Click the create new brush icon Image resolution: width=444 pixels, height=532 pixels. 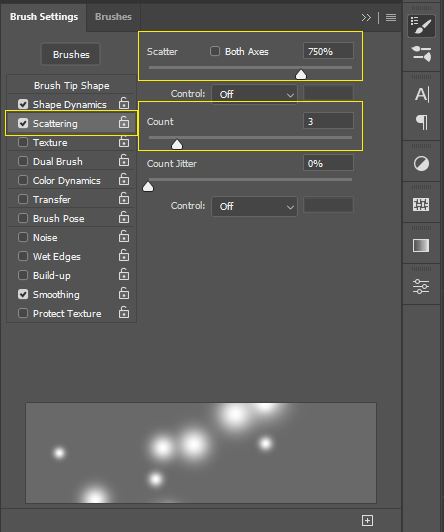pyautogui.click(x=367, y=520)
